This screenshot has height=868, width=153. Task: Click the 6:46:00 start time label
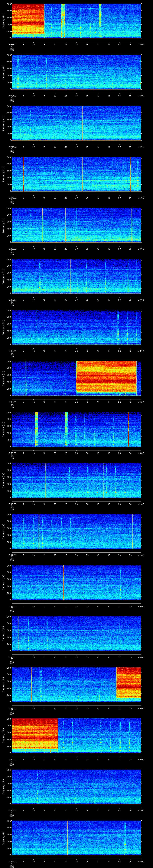[12, 810]
